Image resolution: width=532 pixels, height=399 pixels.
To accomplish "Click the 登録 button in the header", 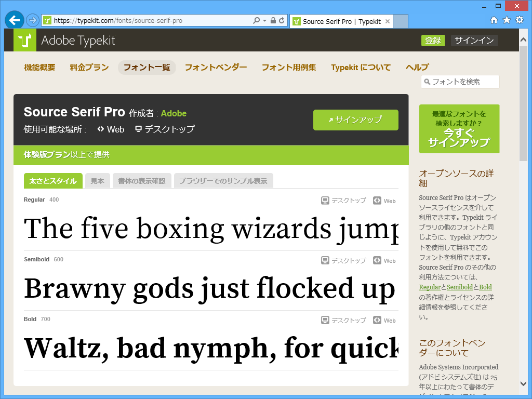I will 433,40.
